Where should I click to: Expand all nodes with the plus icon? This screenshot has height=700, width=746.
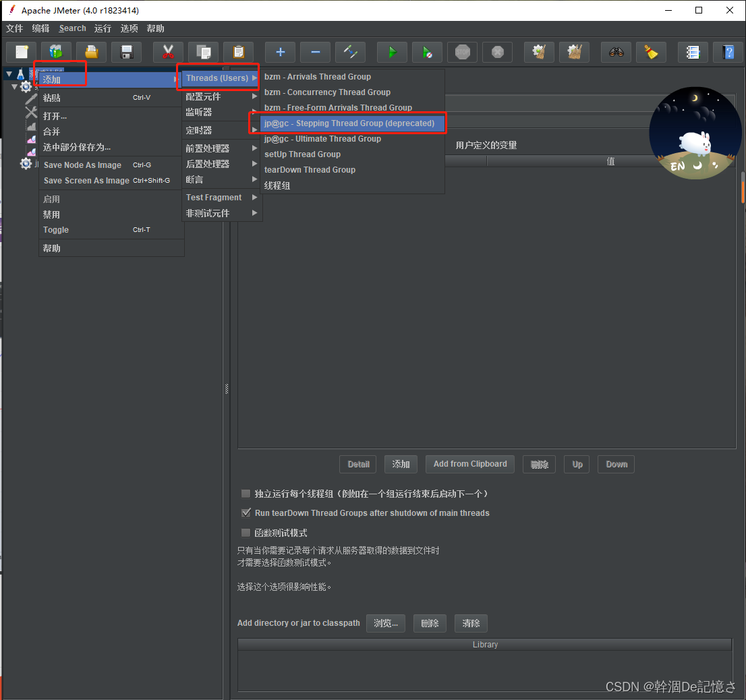pyautogui.click(x=280, y=52)
